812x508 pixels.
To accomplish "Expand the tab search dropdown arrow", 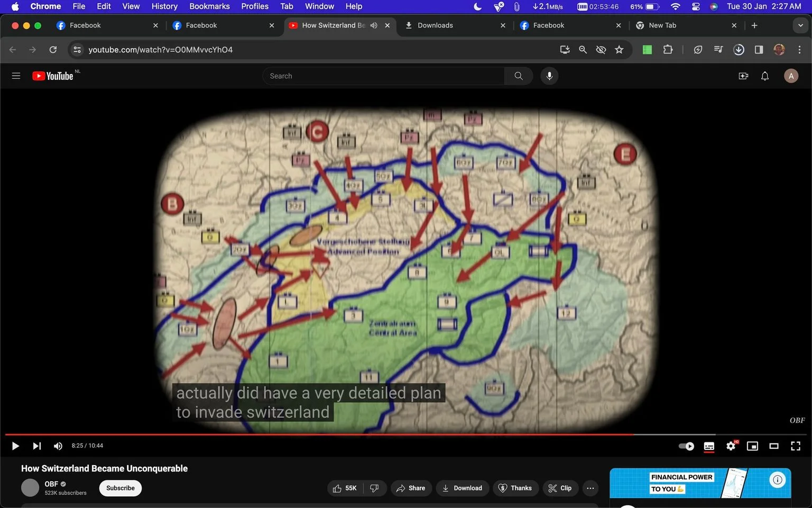I will click(x=800, y=25).
